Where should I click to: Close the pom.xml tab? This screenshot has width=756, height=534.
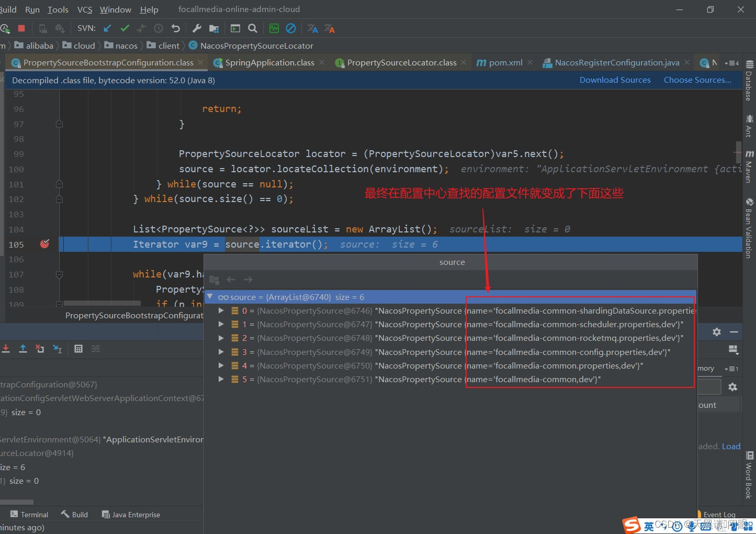(x=530, y=62)
